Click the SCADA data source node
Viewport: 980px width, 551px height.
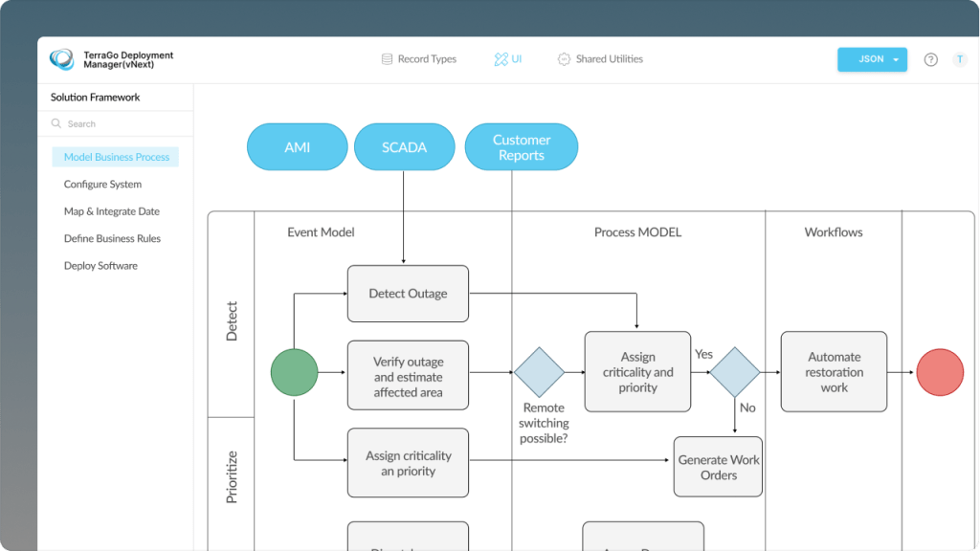(404, 147)
